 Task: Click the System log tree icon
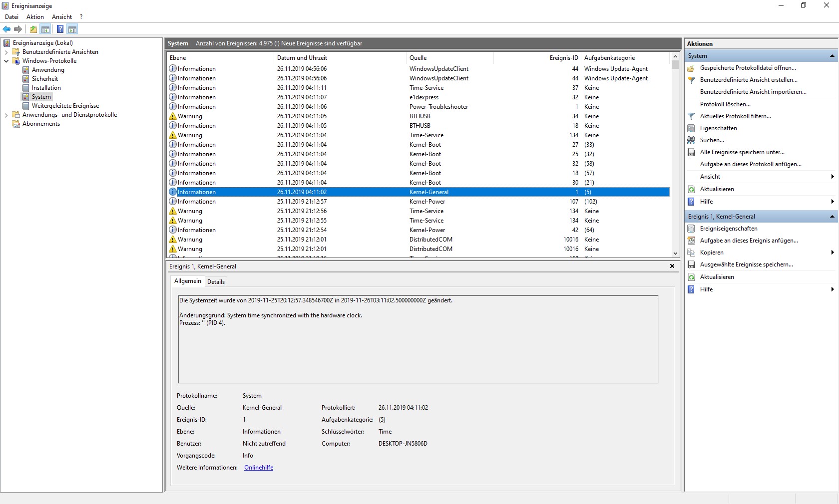click(x=26, y=97)
